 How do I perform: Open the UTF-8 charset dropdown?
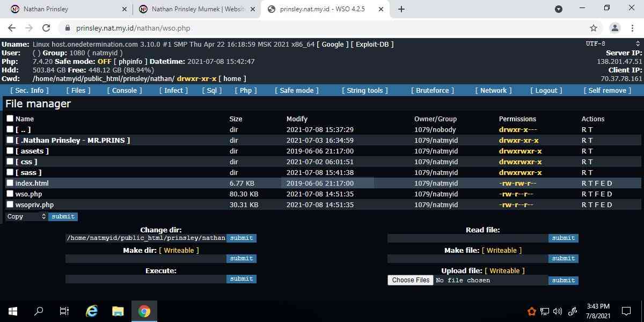point(613,43)
